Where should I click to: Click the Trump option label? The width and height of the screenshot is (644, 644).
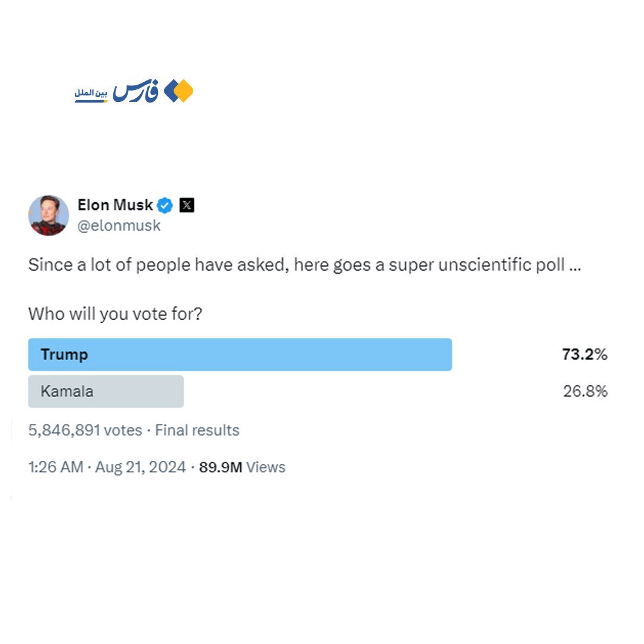(64, 355)
